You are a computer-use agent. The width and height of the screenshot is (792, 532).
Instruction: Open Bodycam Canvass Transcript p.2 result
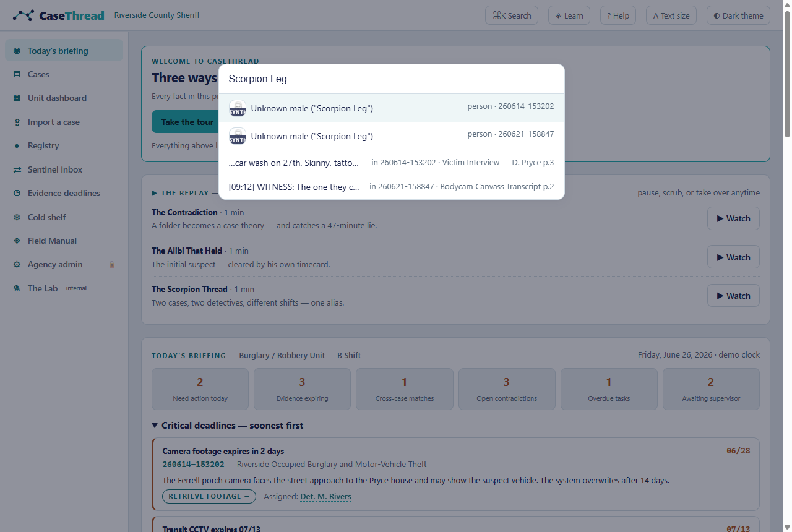pyautogui.click(x=392, y=187)
